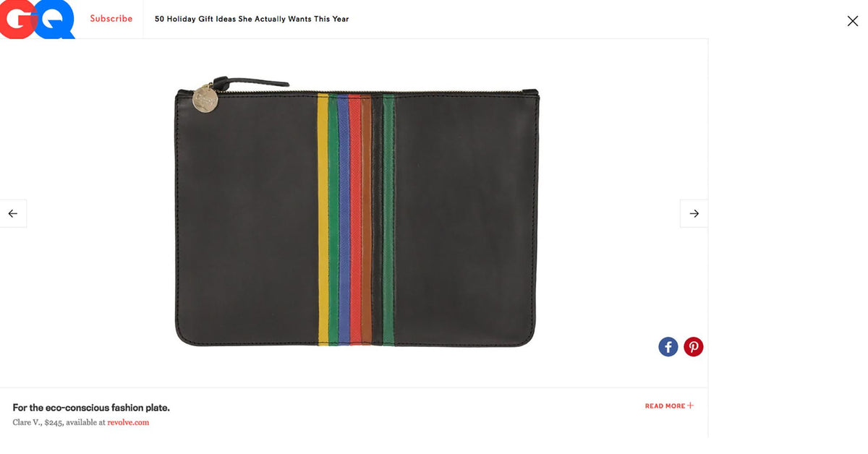The image size is (868, 454).
Task: Pin this clutch on Pinterest
Action: pyautogui.click(x=694, y=347)
